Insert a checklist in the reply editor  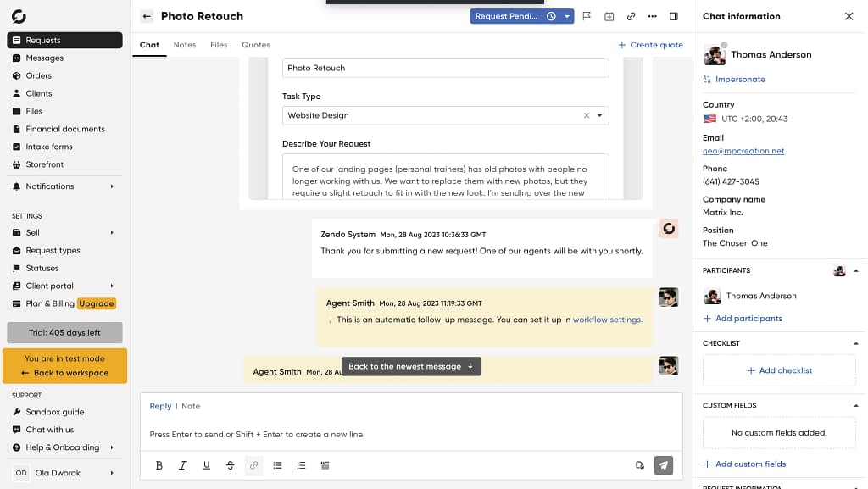pyautogui.click(x=325, y=465)
